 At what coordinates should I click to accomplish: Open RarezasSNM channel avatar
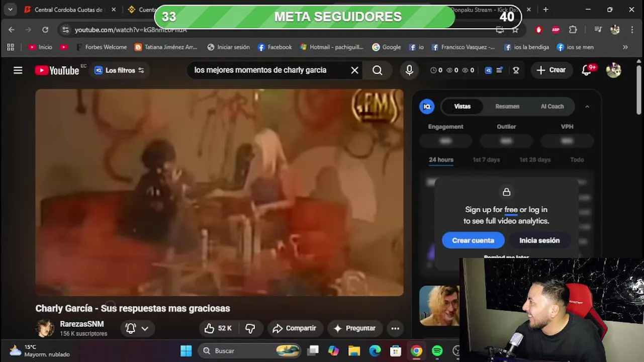(45, 328)
